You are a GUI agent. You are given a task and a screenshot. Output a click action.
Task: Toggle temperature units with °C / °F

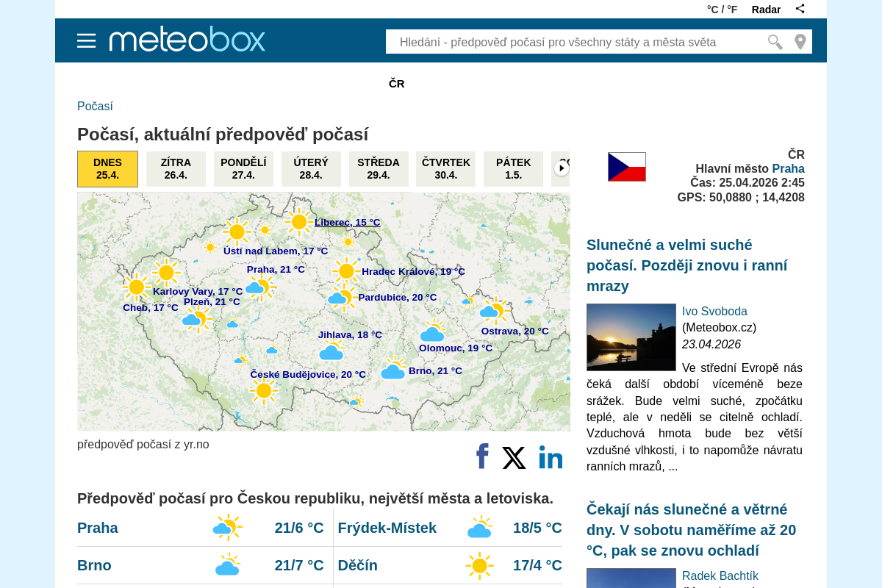[x=722, y=9]
